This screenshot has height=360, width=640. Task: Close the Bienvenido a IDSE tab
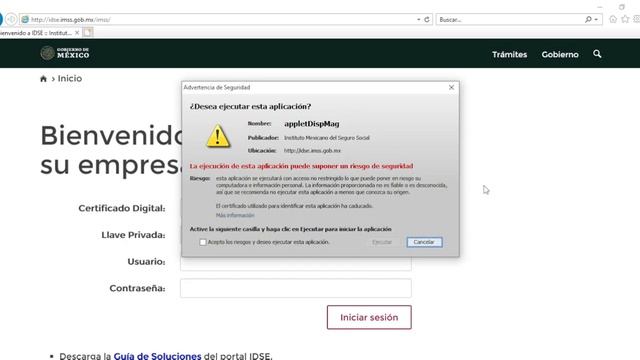(x=77, y=33)
